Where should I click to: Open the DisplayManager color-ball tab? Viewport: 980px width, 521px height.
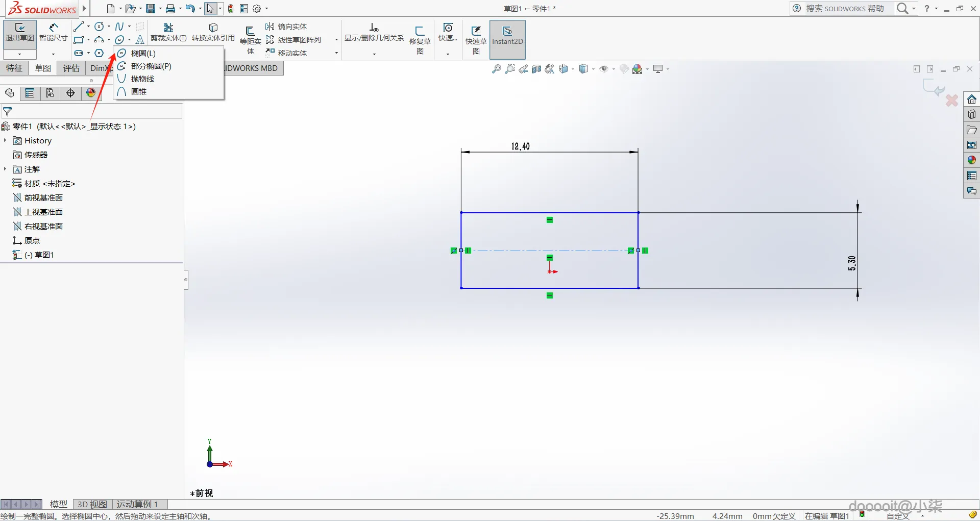point(91,93)
